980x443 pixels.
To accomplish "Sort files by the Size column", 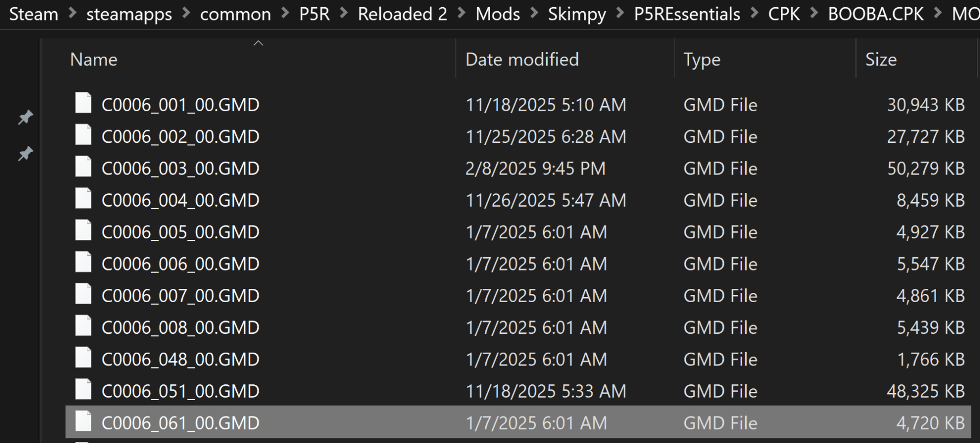I will tap(881, 60).
